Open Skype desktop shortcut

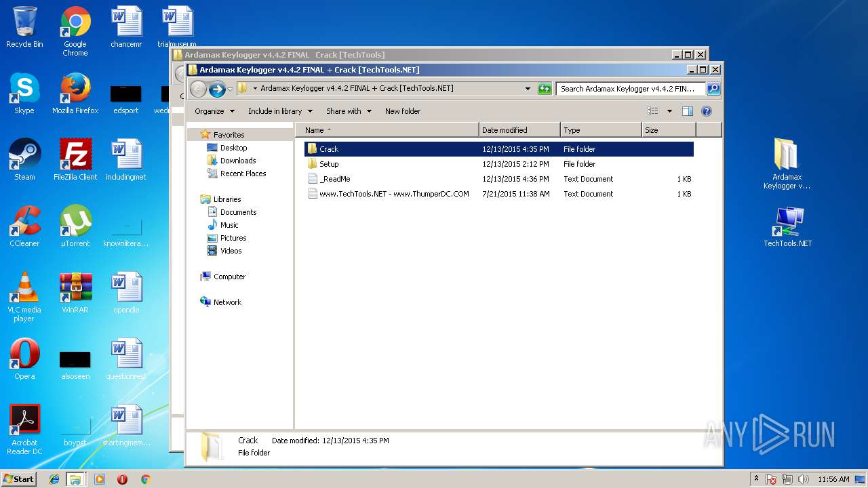(x=24, y=94)
